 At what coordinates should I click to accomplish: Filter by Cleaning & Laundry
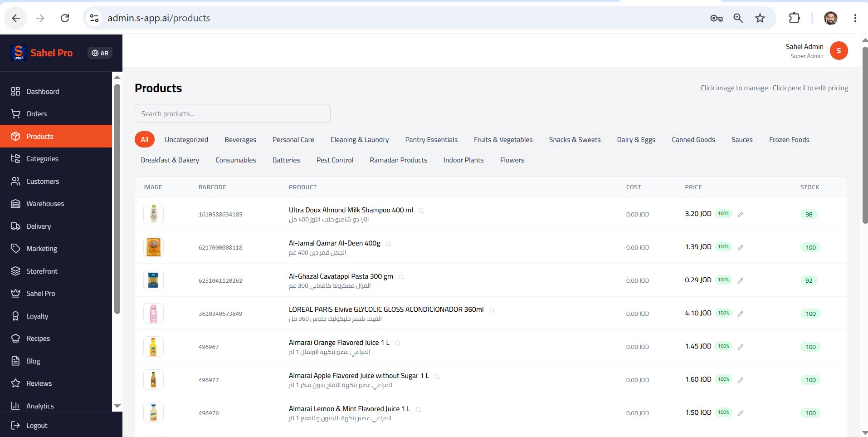[360, 140]
